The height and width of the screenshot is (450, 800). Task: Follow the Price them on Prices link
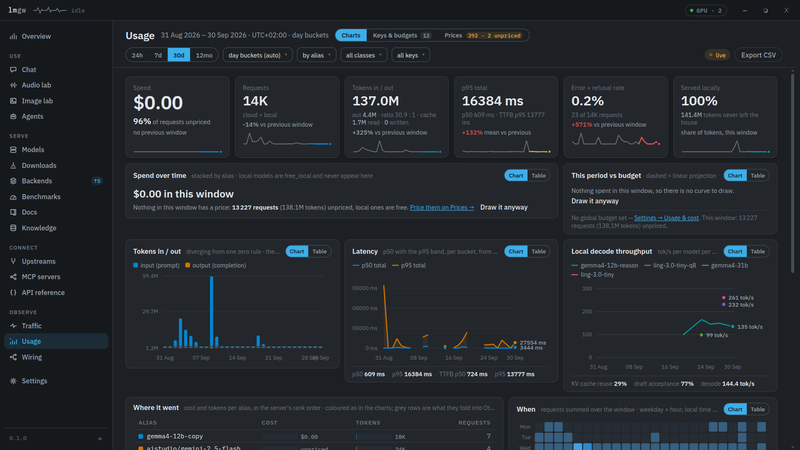pyautogui.click(x=442, y=208)
